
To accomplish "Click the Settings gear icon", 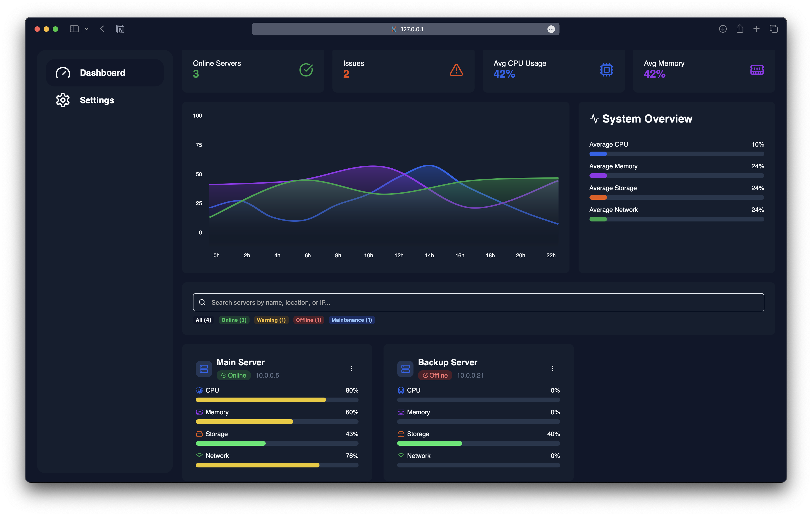I will tap(63, 100).
